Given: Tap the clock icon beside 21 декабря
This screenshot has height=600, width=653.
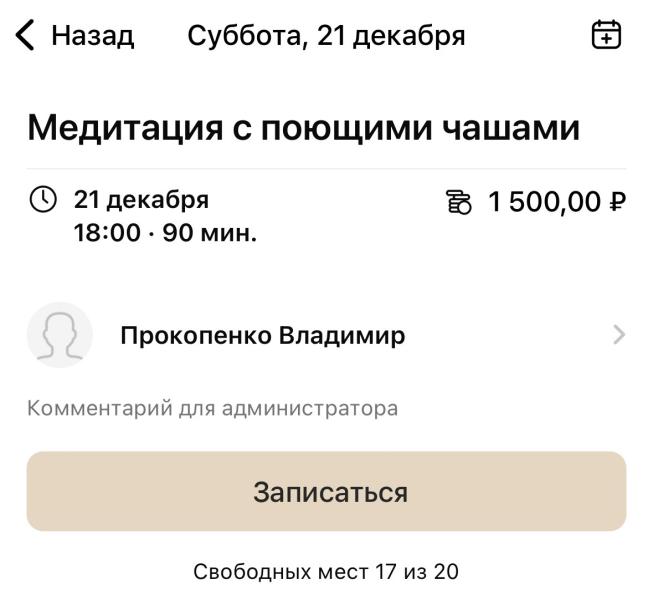Looking at the screenshot, I should tap(43, 199).
